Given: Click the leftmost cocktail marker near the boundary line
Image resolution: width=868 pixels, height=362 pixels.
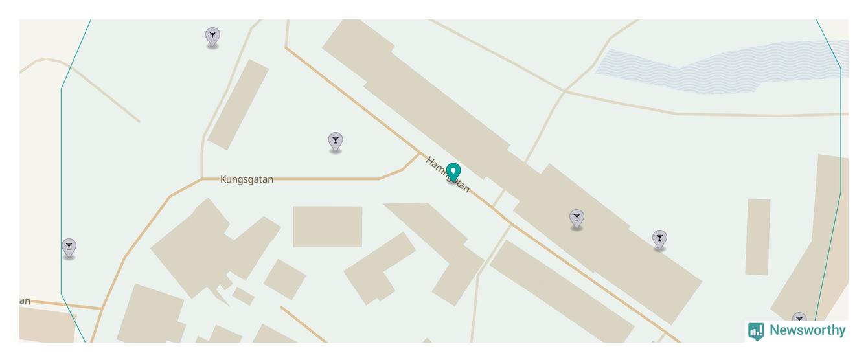Looking at the screenshot, I should (69, 248).
